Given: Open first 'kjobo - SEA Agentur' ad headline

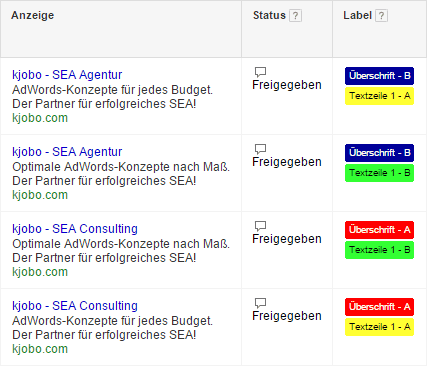Looking at the screenshot, I should pyautogui.click(x=67, y=75).
